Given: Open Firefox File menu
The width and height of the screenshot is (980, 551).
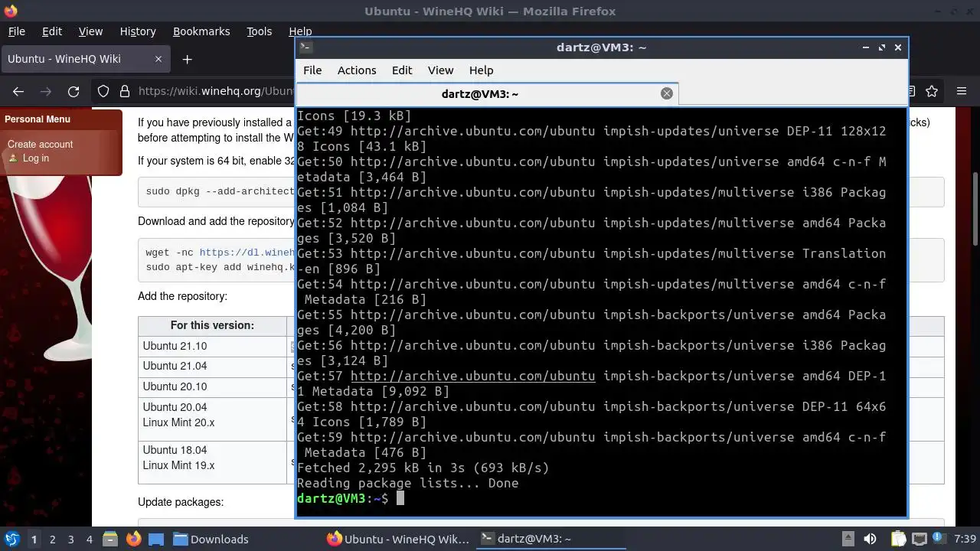Looking at the screenshot, I should pos(16,31).
